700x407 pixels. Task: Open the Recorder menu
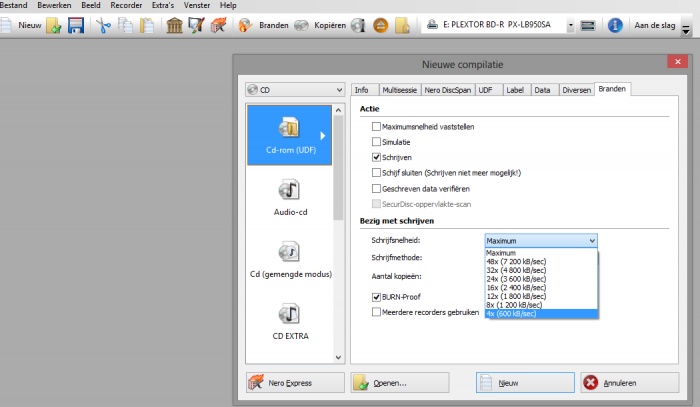[126, 5]
